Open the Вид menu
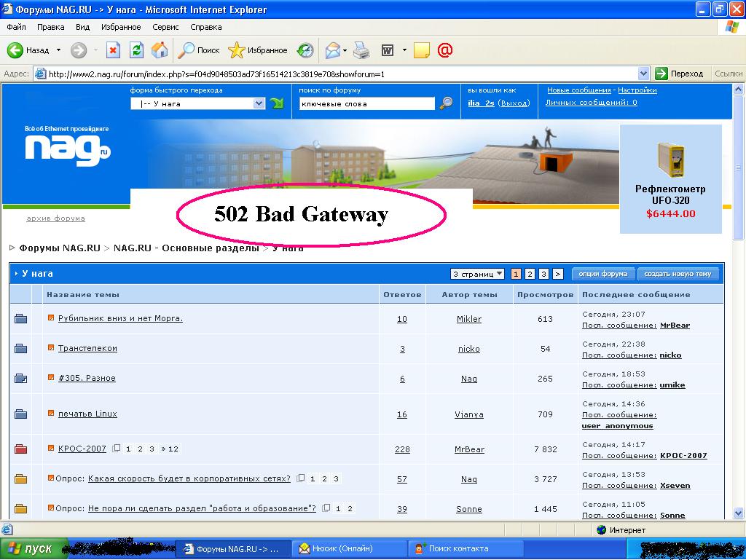The image size is (746, 560). click(x=82, y=27)
